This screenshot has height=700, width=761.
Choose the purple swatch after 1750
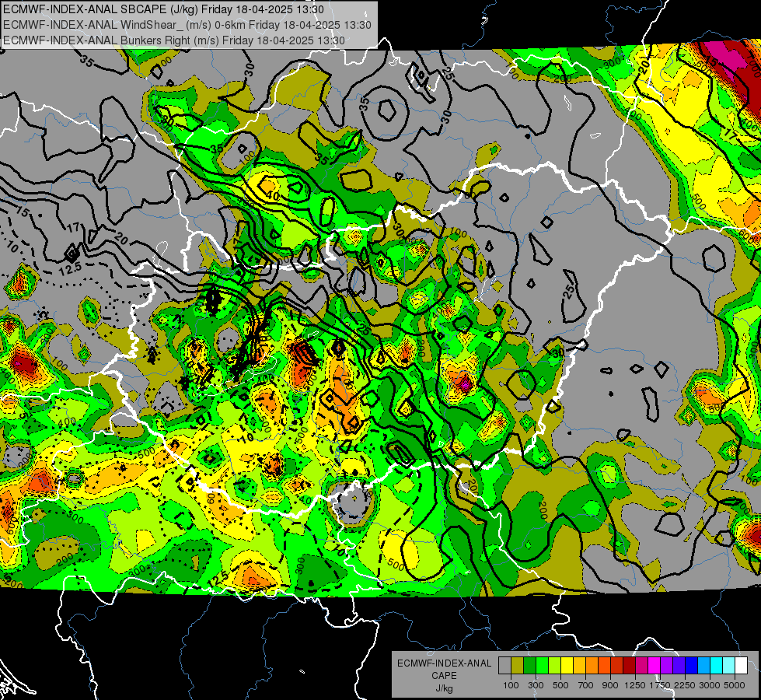(667, 665)
